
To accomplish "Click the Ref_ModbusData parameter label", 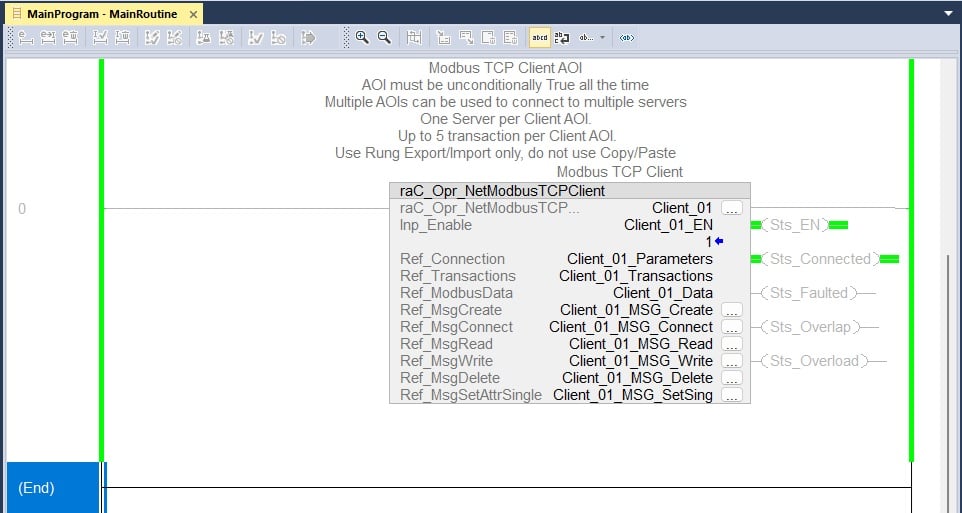I will (456, 293).
